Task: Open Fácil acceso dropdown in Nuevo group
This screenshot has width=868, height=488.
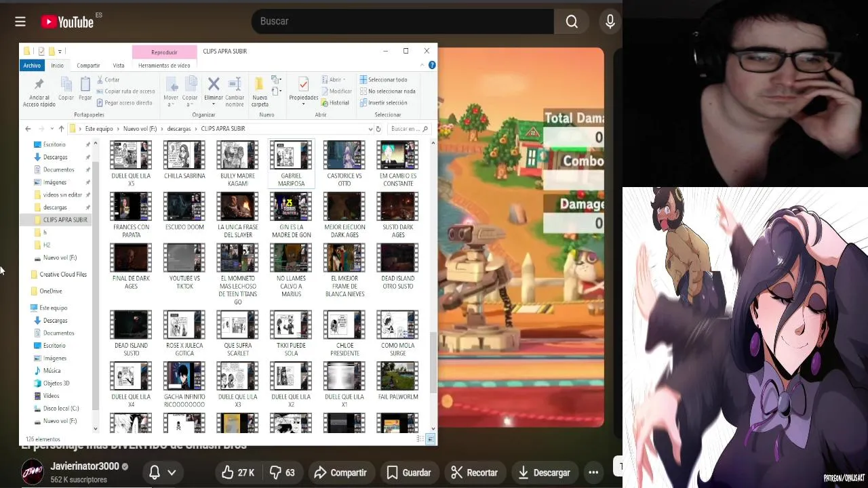Action: point(276,91)
